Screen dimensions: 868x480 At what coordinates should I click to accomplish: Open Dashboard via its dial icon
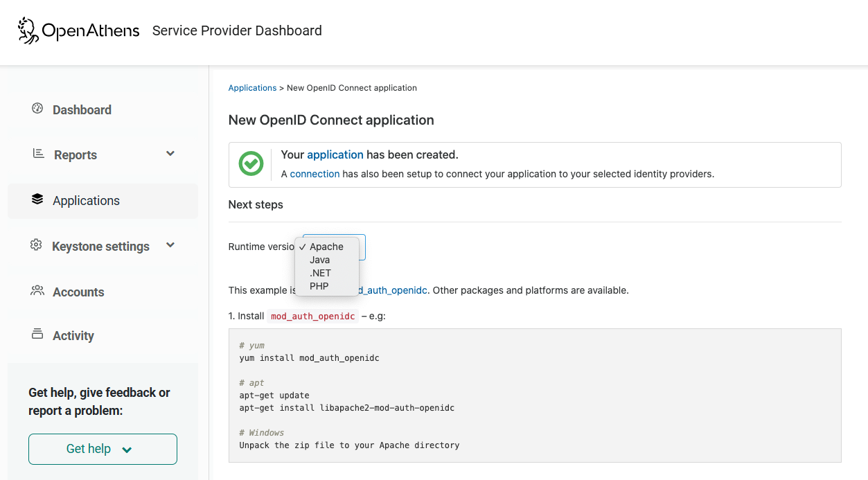[x=36, y=109]
